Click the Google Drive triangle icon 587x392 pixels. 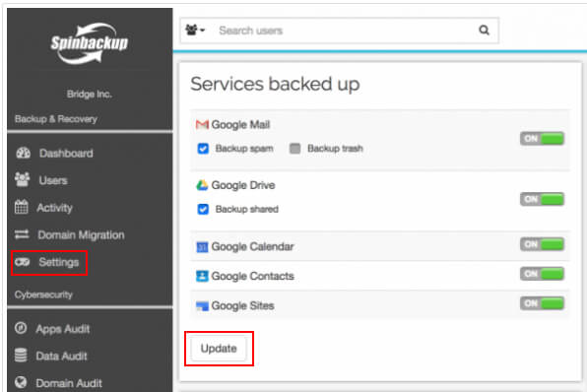pos(202,185)
